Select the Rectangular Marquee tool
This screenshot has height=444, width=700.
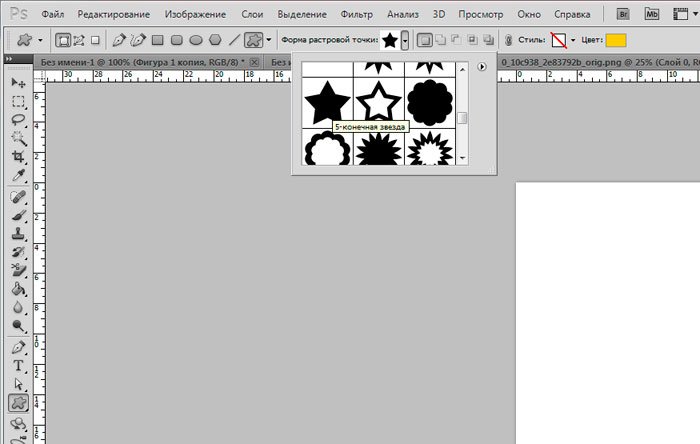(x=18, y=101)
